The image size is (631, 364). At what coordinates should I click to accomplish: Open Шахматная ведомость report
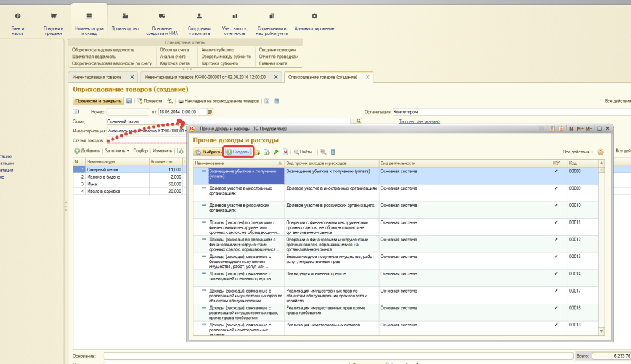point(94,57)
